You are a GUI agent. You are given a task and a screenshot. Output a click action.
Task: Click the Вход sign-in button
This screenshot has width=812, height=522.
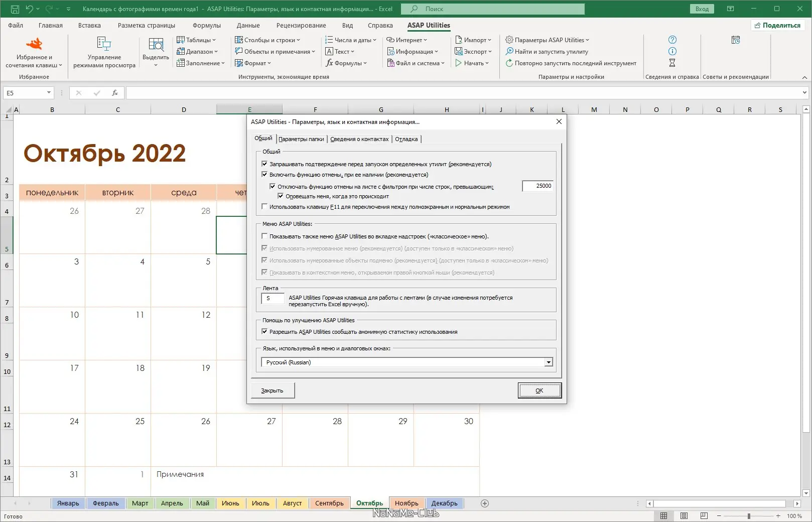tap(702, 9)
